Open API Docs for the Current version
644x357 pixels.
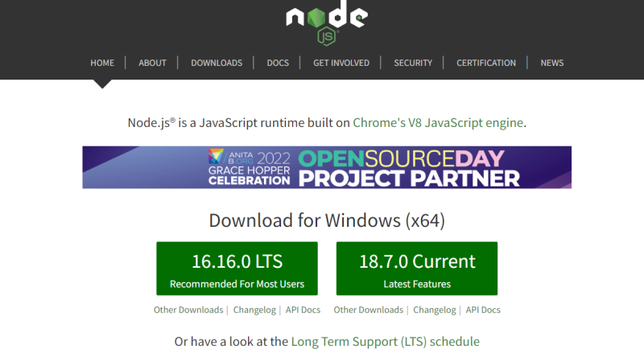coord(483,310)
